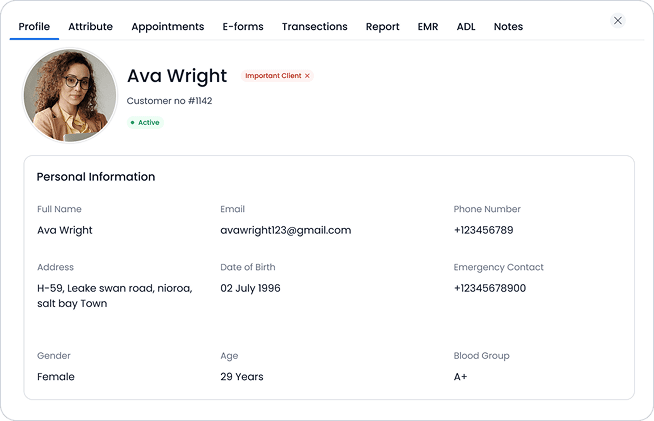Click the Personal Information heading

pyautogui.click(x=96, y=176)
